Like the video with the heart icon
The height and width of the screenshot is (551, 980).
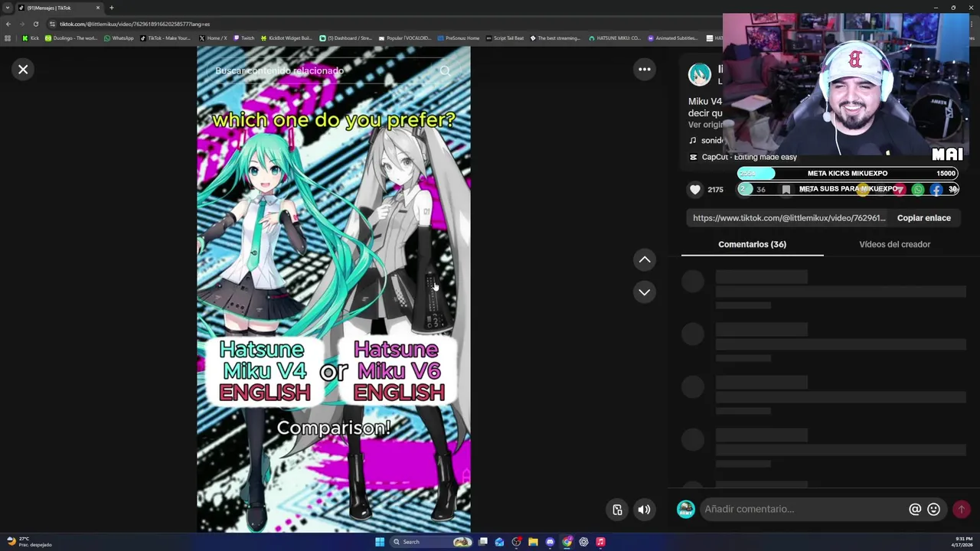point(695,190)
